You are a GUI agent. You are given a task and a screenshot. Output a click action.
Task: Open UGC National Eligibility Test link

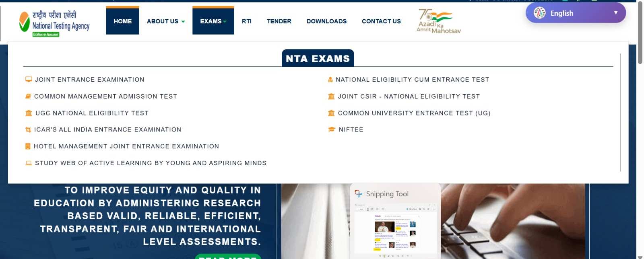pyautogui.click(x=92, y=113)
